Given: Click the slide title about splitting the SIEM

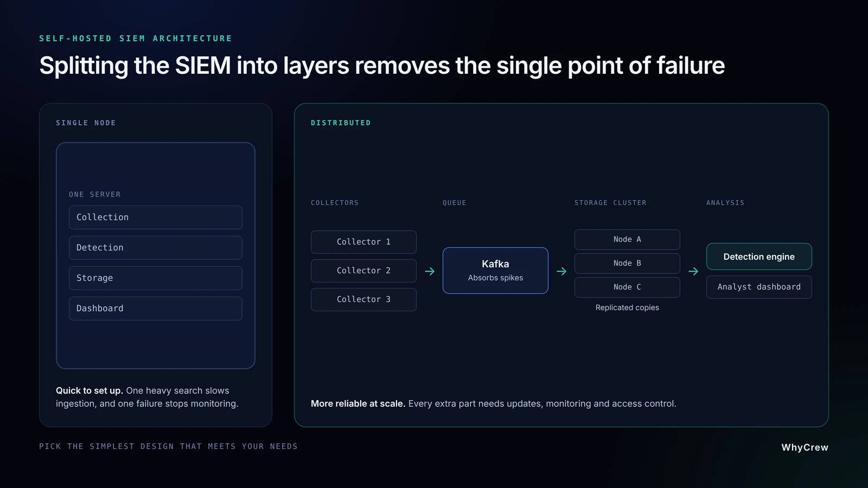Looking at the screenshot, I should tap(382, 66).
